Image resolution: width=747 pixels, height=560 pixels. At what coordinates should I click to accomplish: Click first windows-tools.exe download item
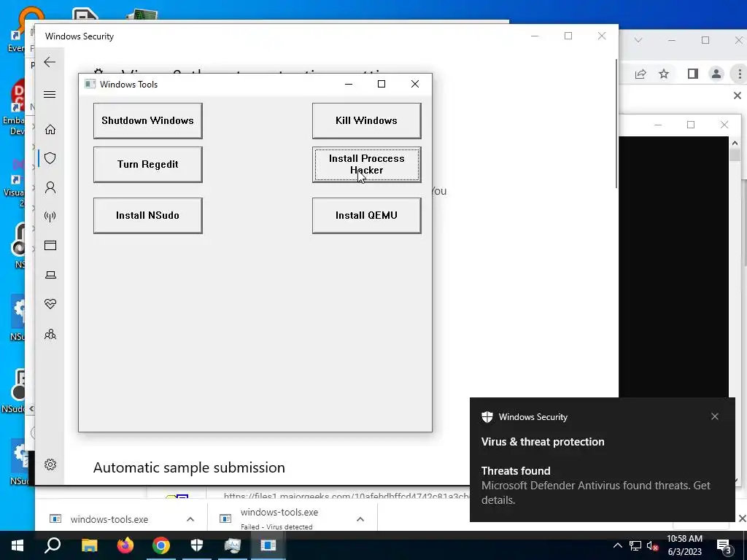point(109,519)
